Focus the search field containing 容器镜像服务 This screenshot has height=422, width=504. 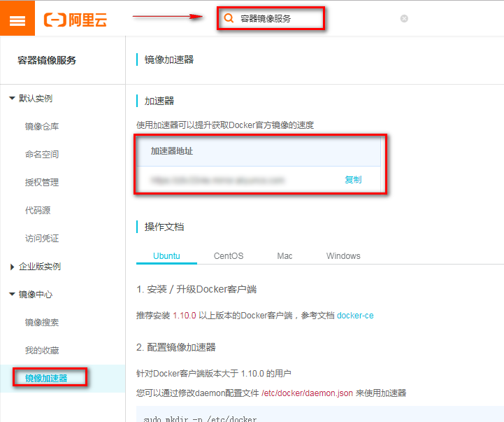point(271,19)
